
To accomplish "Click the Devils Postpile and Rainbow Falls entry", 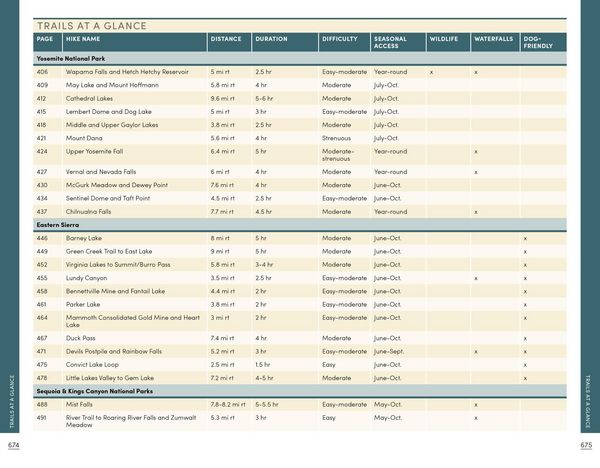I will tap(114, 351).
